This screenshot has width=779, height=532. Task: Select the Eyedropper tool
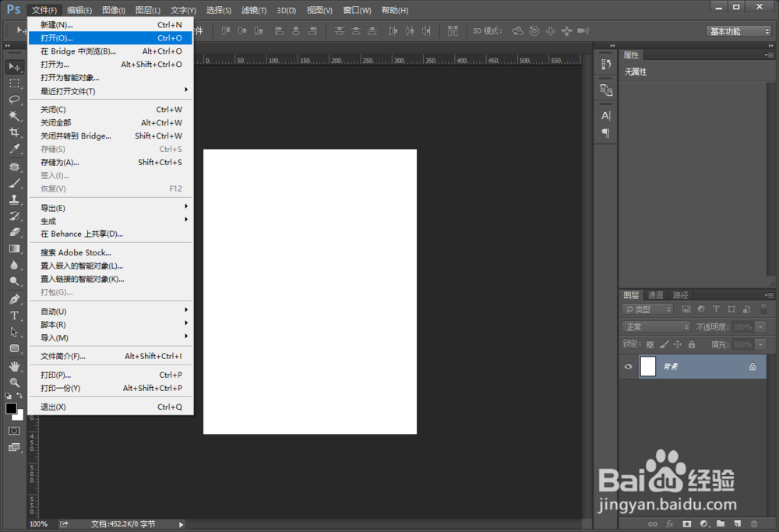click(14, 149)
